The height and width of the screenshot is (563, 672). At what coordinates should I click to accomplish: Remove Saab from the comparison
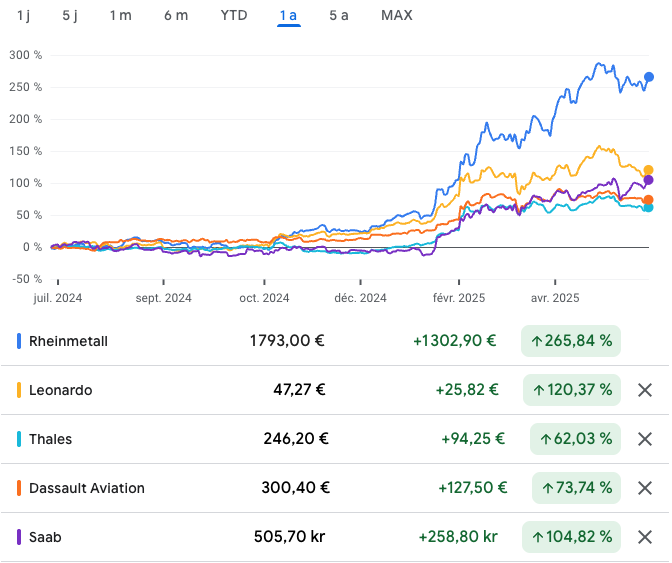click(x=645, y=537)
